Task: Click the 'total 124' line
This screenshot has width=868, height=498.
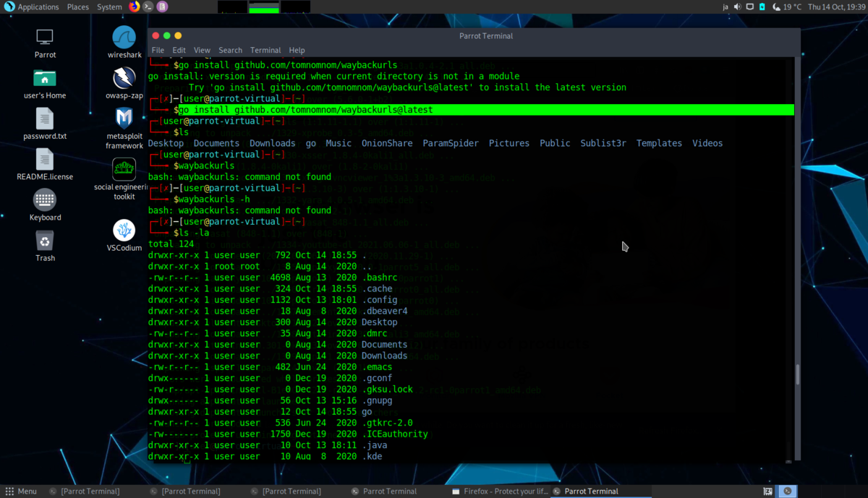Action: point(171,244)
